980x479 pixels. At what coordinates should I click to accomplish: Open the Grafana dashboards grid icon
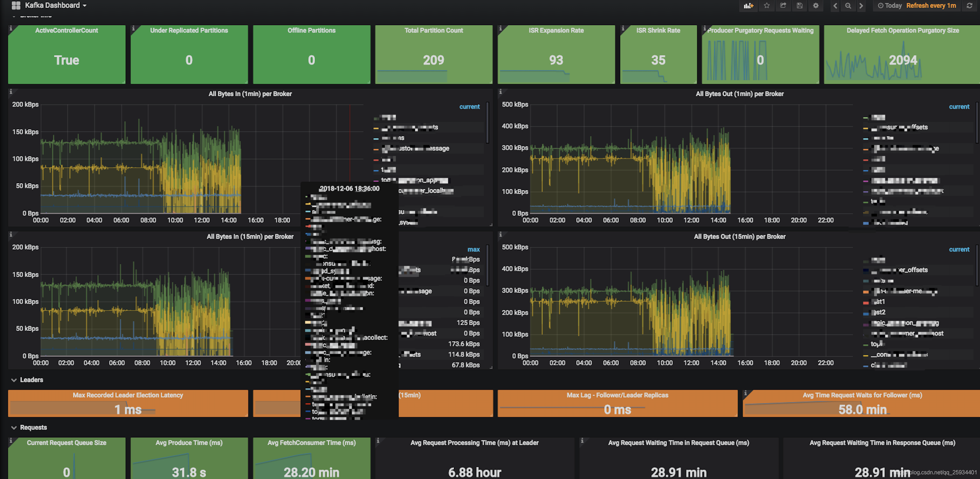[x=16, y=5]
